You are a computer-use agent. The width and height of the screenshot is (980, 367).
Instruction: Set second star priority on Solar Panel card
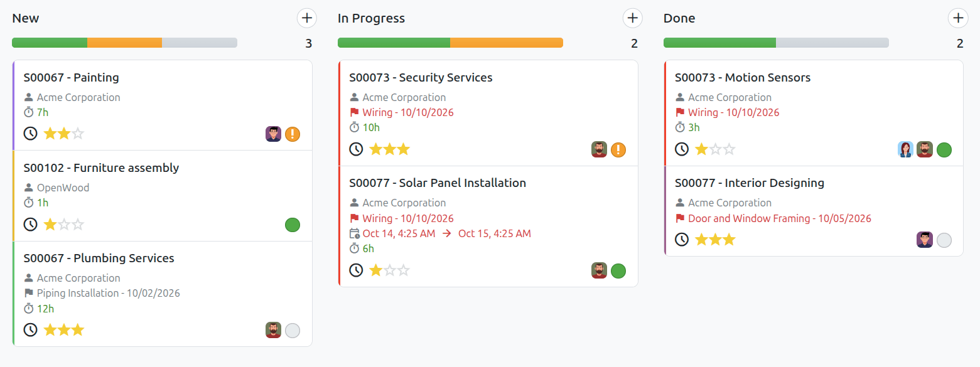389,270
